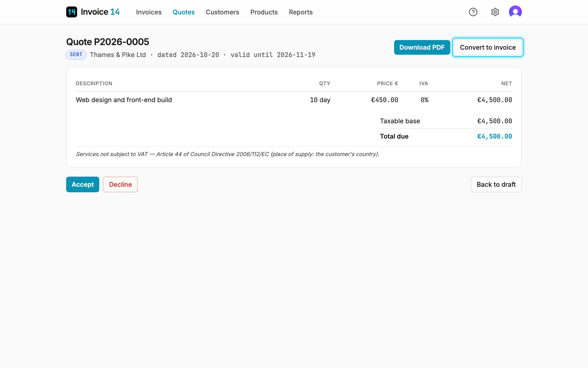This screenshot has height=368, width=588.
Task: Click the NET column header
Action: pos(507,83)
